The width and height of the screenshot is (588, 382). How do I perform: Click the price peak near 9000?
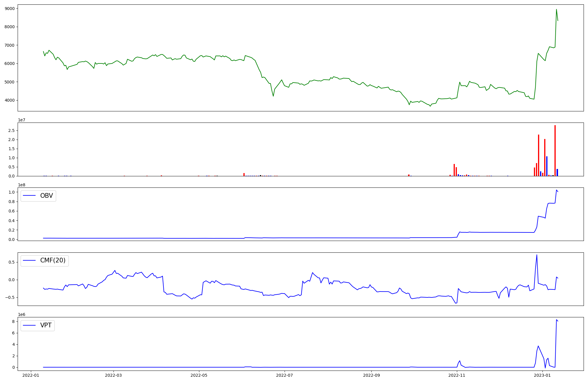point(556,9)
